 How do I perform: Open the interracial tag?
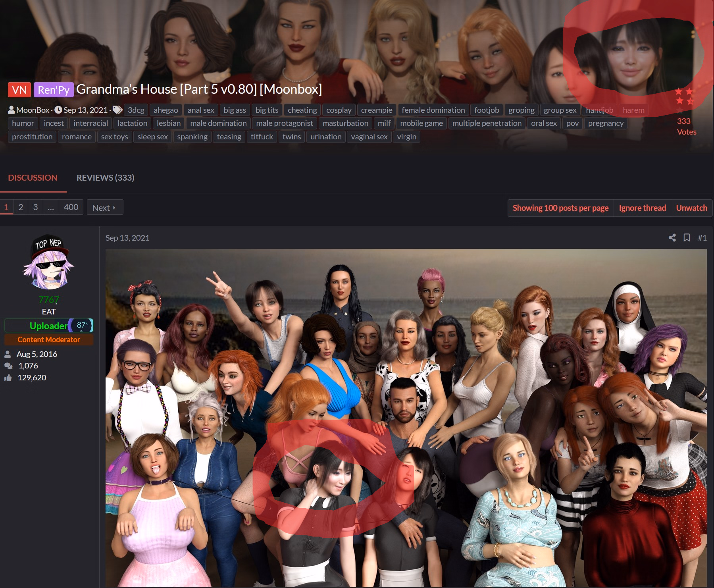point(90,123)
